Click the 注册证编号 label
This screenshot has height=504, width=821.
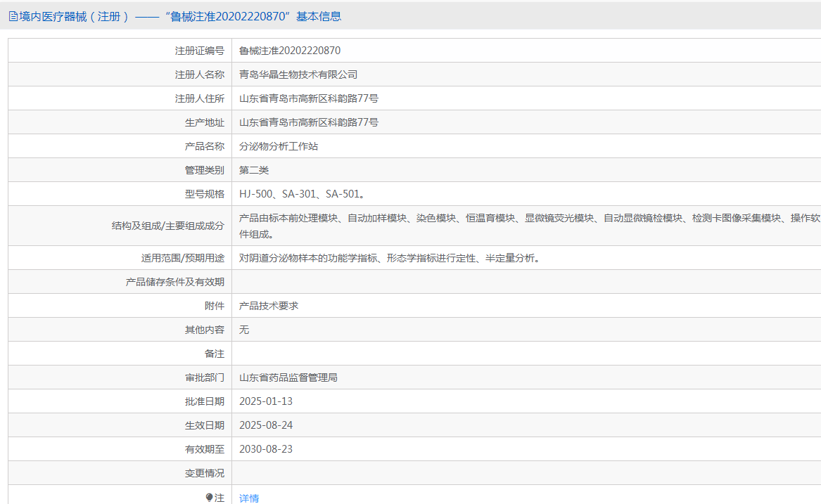click(x=200, y=51)
